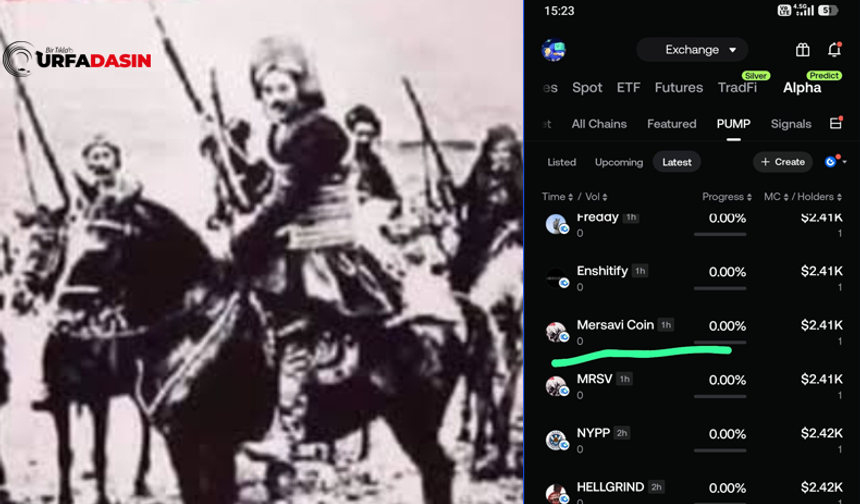Click the Silver badge above TradFi

(756, 76)
